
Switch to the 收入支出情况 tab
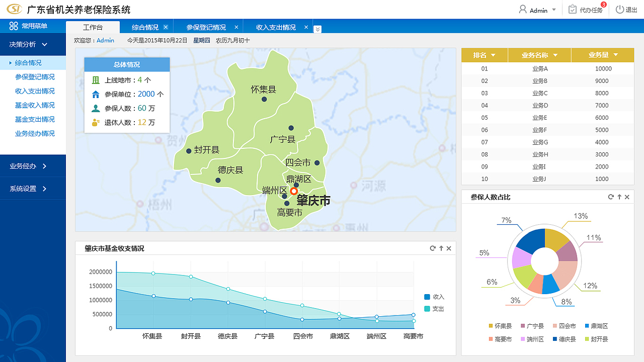click(x=276, y=28)
